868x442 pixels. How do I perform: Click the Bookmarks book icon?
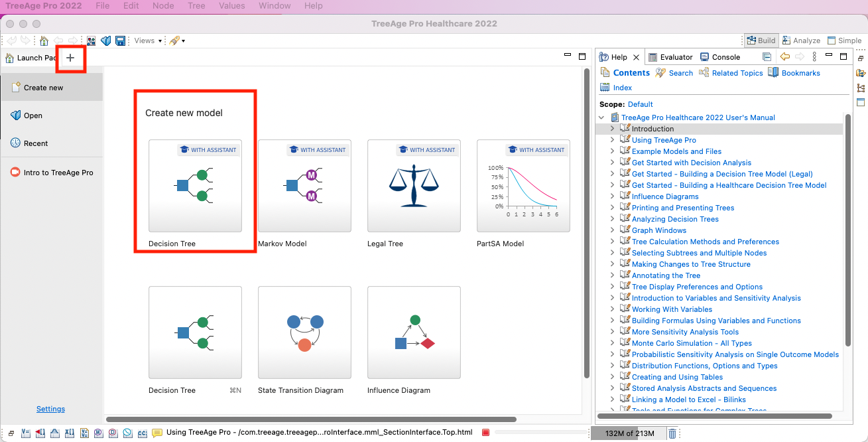[x=773, y=72]
